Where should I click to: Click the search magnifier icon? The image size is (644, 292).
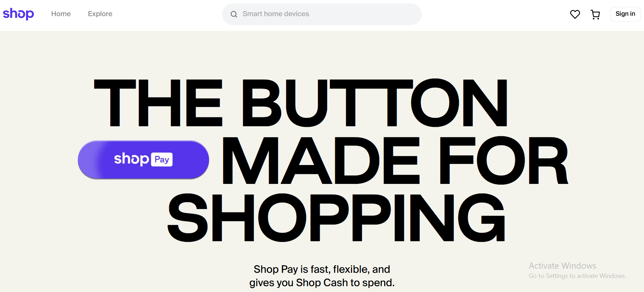(234, 14)
